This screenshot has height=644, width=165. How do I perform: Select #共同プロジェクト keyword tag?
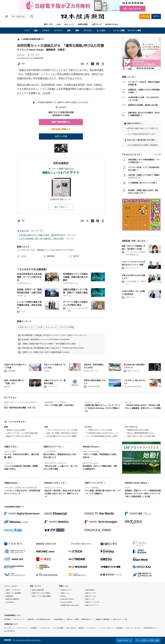tap(26, 327)
